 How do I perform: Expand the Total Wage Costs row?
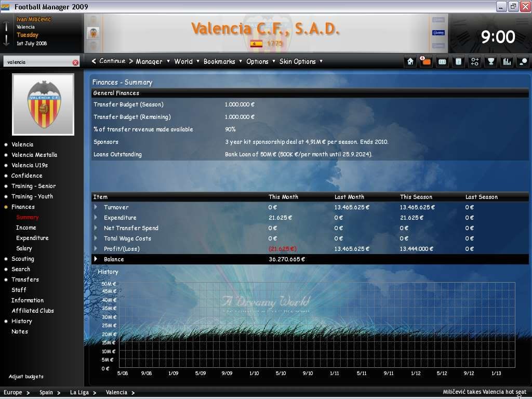coord(96,238)
